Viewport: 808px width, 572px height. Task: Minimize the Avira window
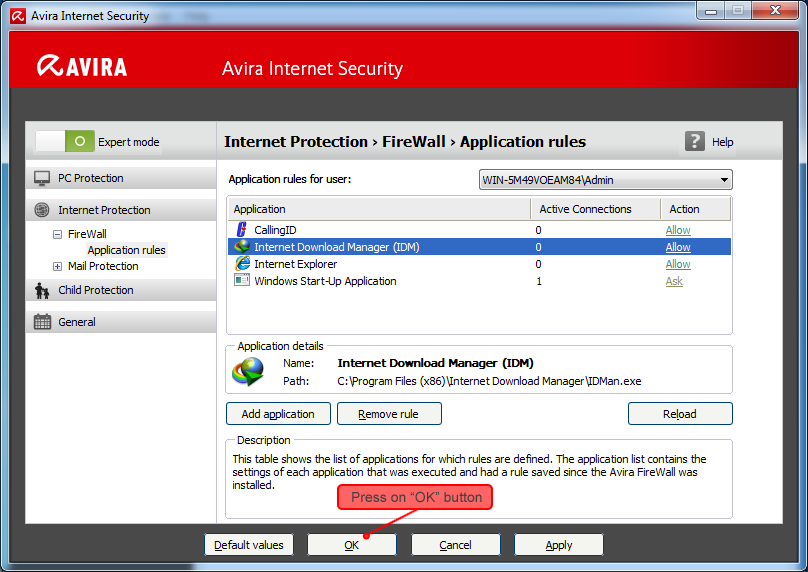(x=711, y=10)
